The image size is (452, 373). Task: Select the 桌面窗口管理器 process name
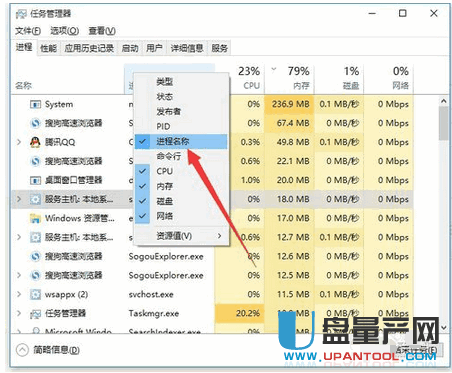73,180
